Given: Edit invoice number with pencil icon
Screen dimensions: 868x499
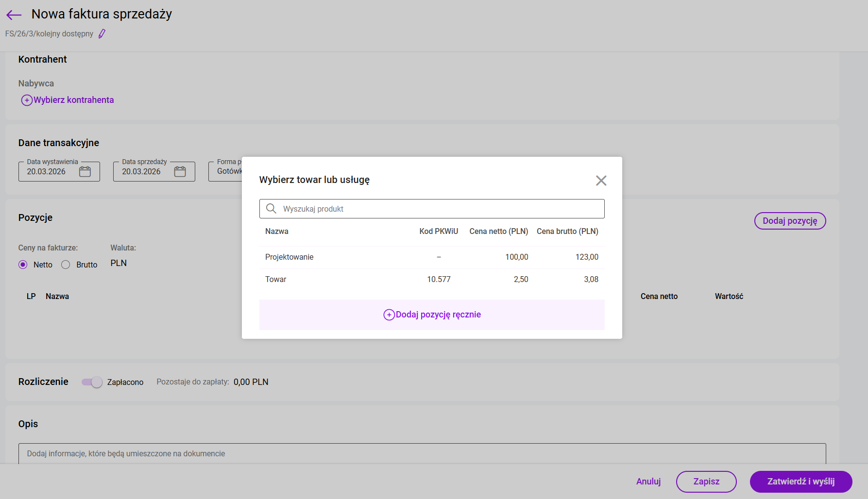Looking at the screenshot, I should coord(102,33).
